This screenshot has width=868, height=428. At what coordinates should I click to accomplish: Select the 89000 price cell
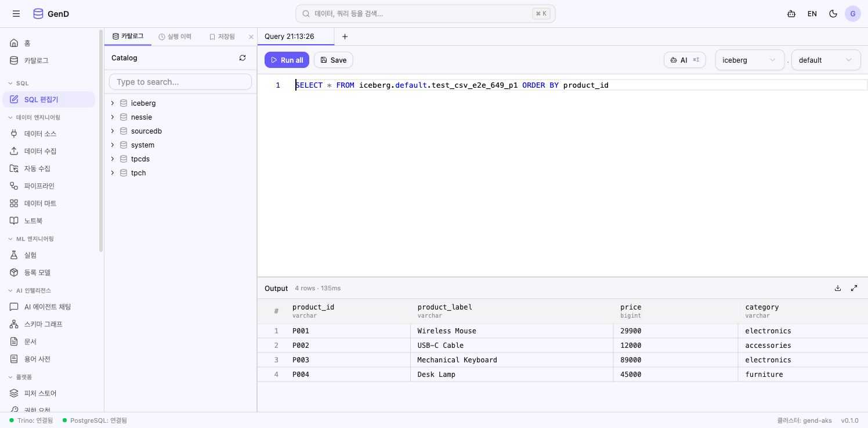pos(676,360)
